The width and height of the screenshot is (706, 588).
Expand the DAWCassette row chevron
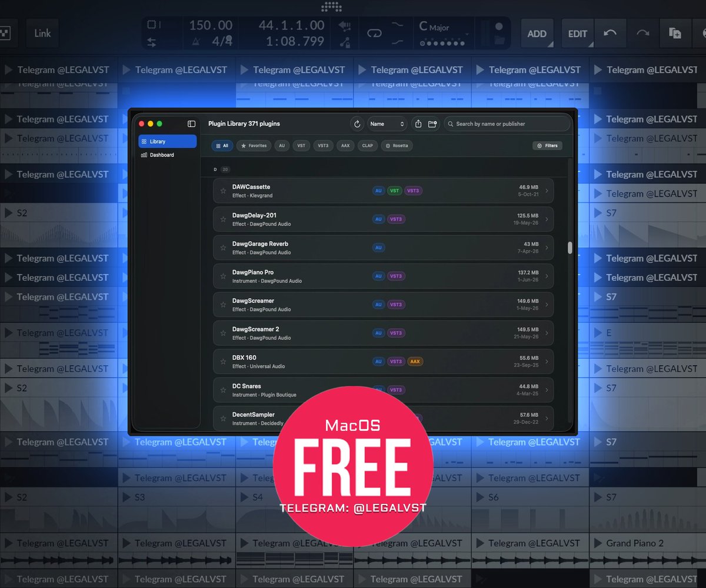click(x=547, y=191)
